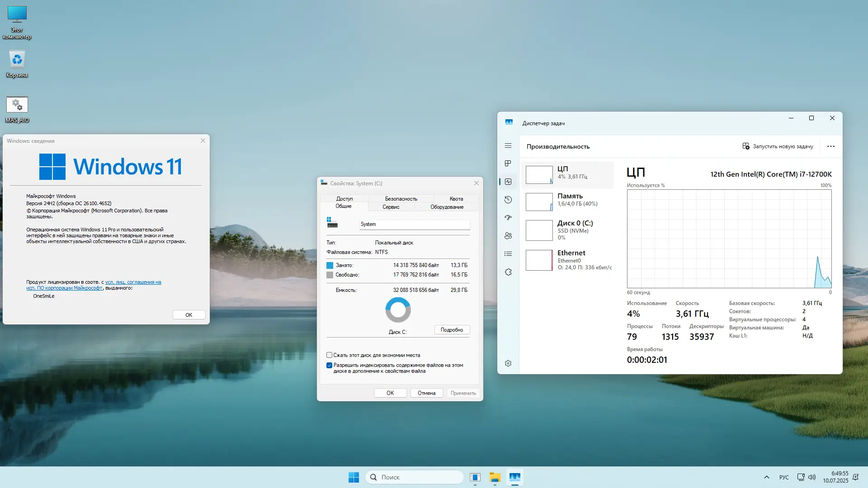Click the System drive name field
Image resolution: width=868 pixels, height=488 pixels.
414,224
